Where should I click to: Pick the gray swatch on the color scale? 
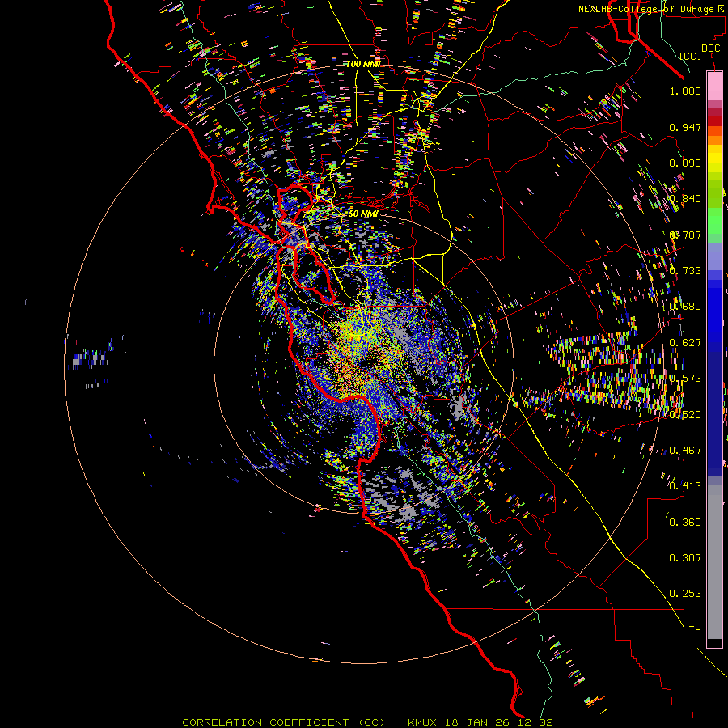[714, 562]
